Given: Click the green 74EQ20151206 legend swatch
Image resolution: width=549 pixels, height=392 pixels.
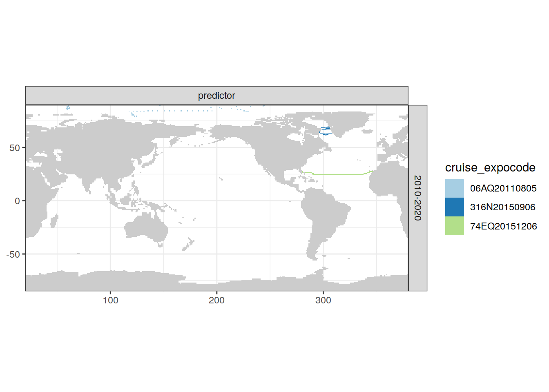Looking at the screenshot, I should point(454,226).
